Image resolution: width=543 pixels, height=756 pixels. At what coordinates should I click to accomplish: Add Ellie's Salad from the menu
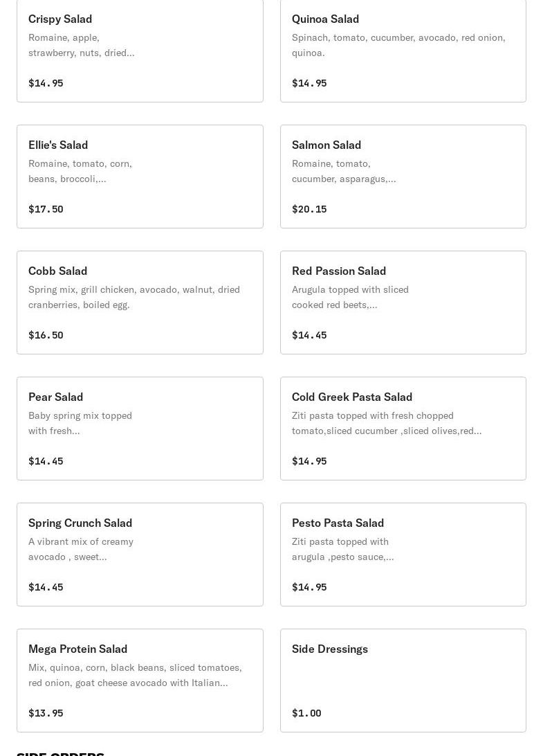pos(140,176)
